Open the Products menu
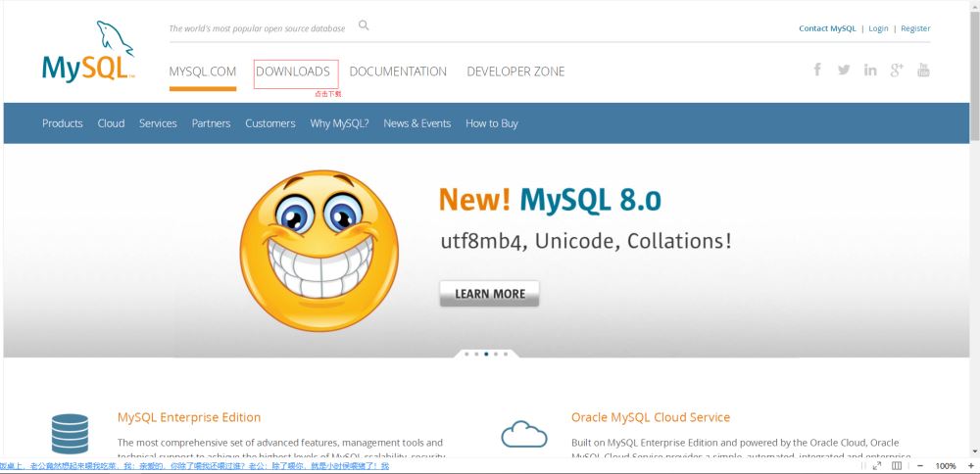This screenshot has width=980, height=474. click(63, 123)
